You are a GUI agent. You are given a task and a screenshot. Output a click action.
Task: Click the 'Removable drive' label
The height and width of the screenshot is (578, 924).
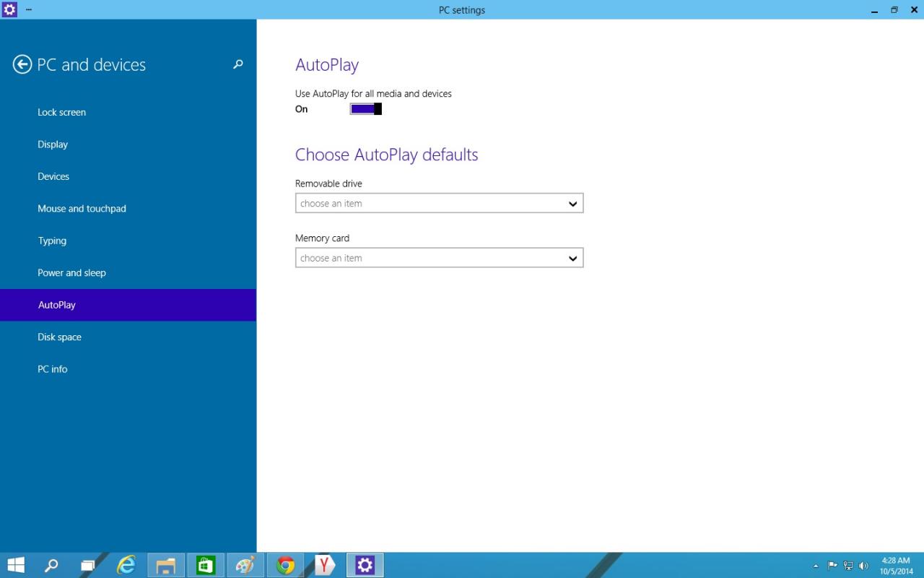click(328, 184)
